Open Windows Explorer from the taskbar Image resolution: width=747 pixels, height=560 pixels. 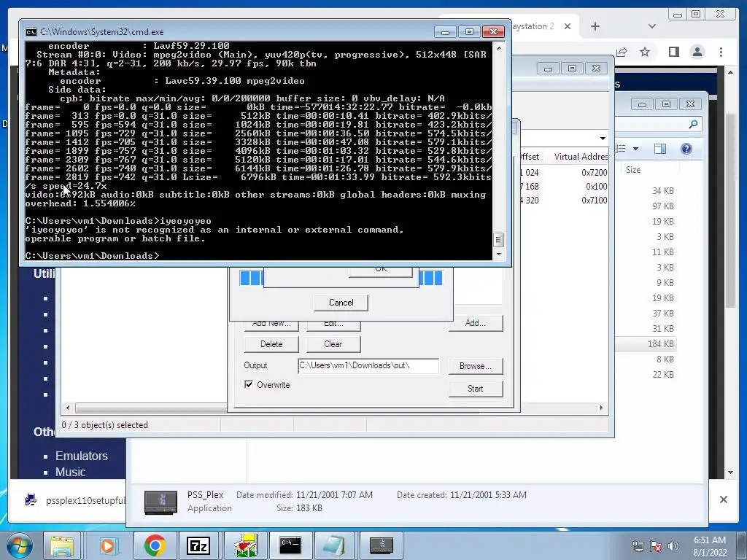(x=62, y=545)
